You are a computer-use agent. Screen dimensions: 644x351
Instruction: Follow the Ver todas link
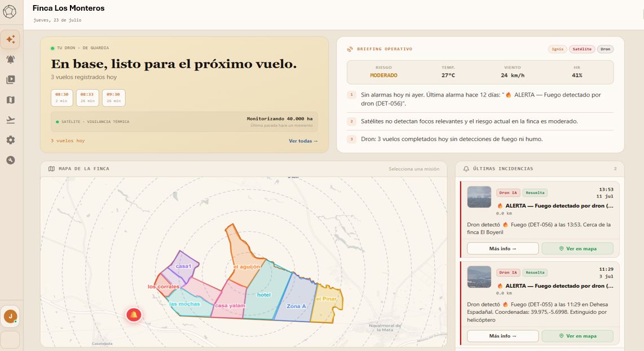(x=303, y=141)
